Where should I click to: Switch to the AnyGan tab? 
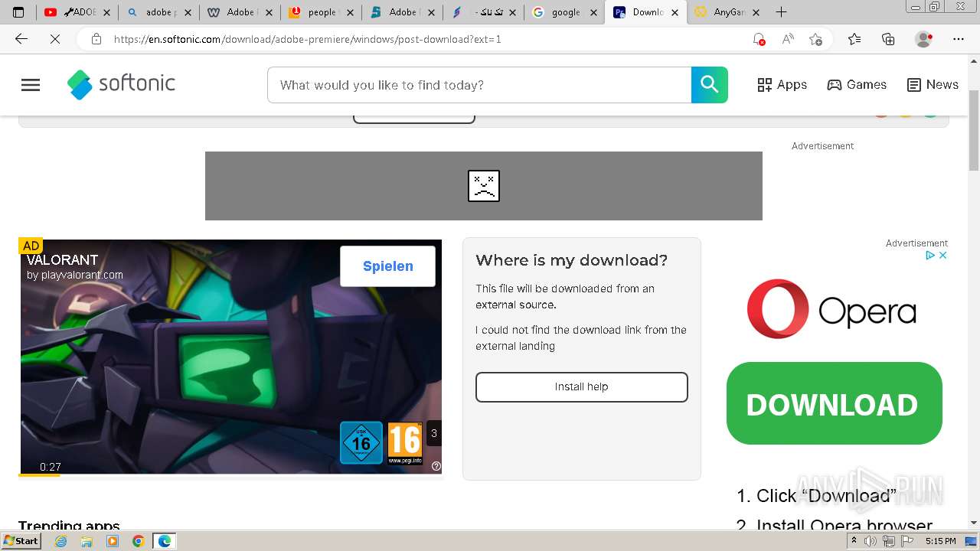pyautogui.click(x=727, y=12)
